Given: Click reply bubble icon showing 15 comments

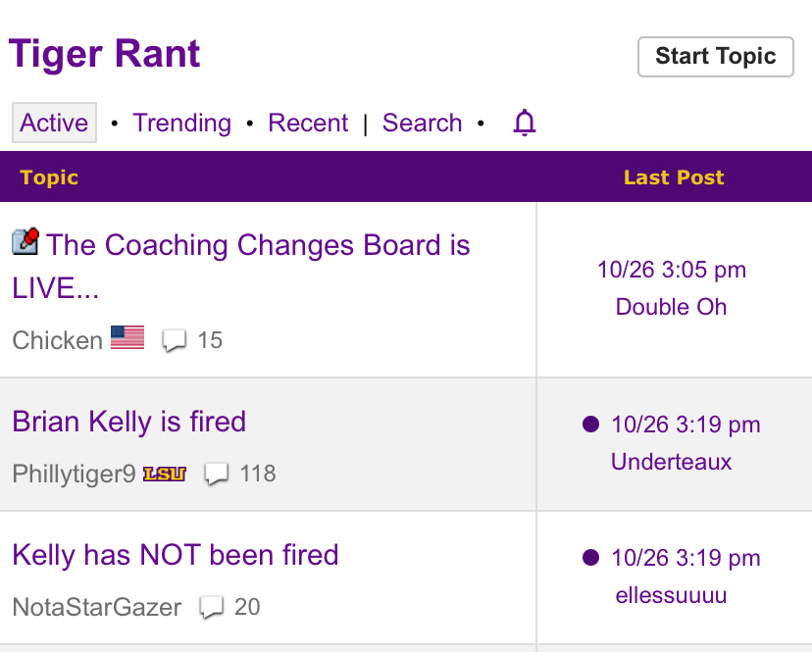Looking at the screenshot, I should pyautogui.click(x=175, y=341).
